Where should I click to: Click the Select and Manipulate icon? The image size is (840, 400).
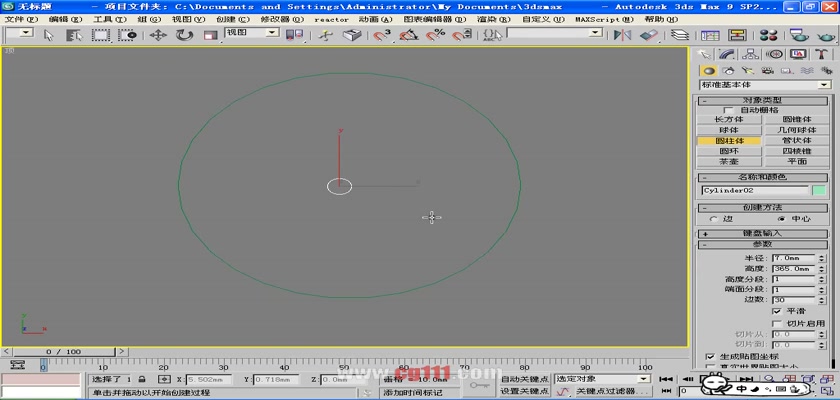pos(325,35)
